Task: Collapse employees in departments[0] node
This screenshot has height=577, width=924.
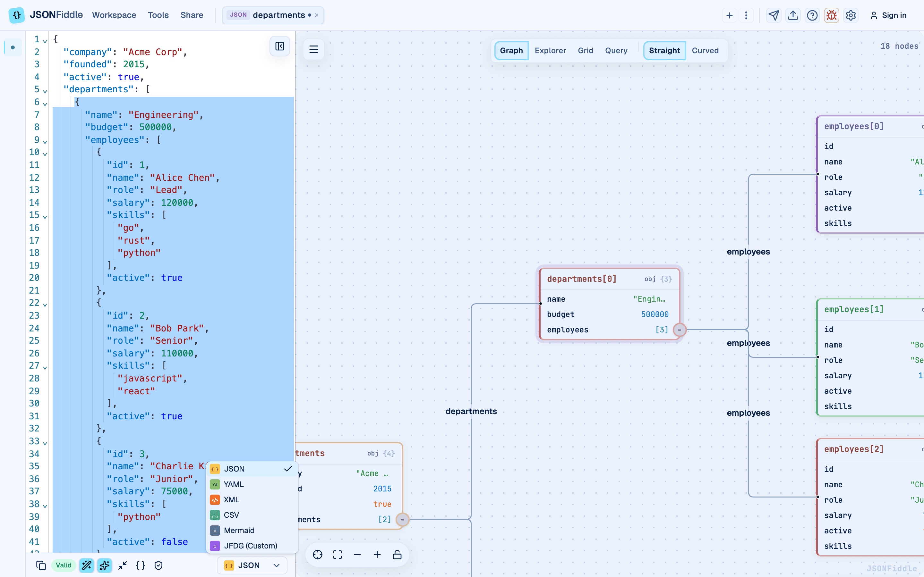Action: [x=679, y=330]
